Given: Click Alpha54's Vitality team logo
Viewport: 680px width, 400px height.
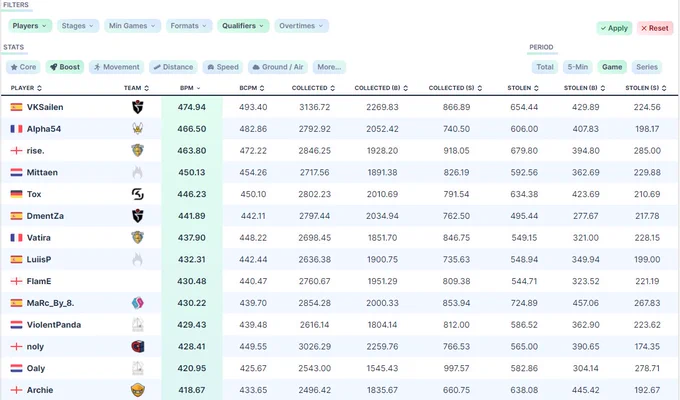Looking at the screenshot, I should click(137, 128).
